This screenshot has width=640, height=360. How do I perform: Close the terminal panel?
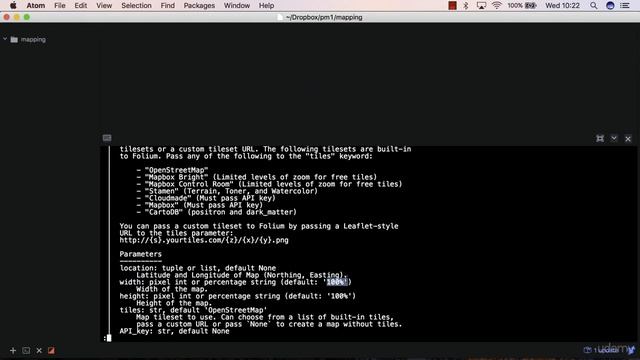628,139
